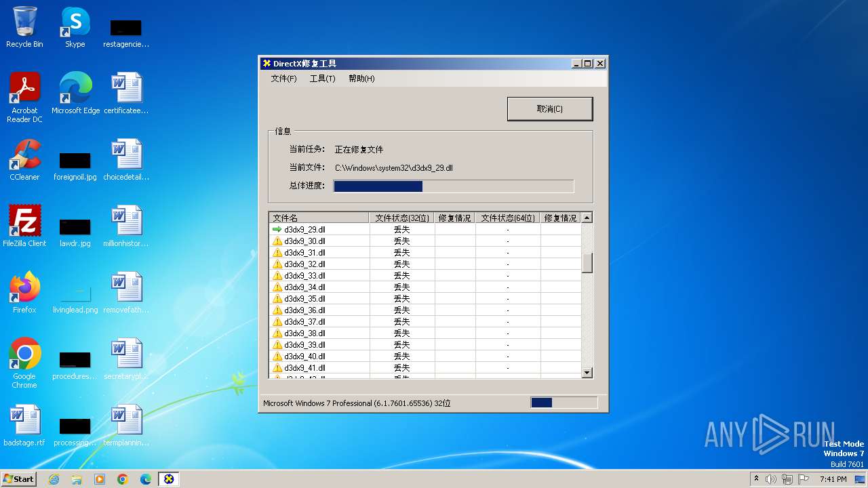Open the Skype desktop shortcut

pyautogui.click(x=75, y=27)
